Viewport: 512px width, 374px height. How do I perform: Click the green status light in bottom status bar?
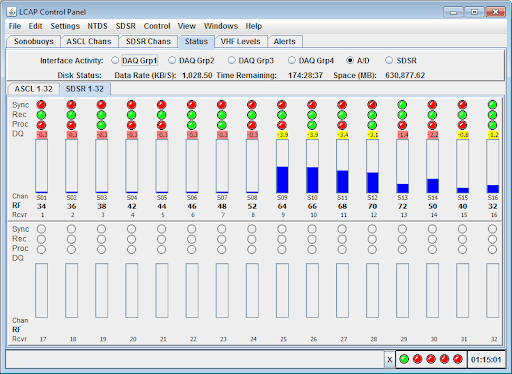click(404, 359)
